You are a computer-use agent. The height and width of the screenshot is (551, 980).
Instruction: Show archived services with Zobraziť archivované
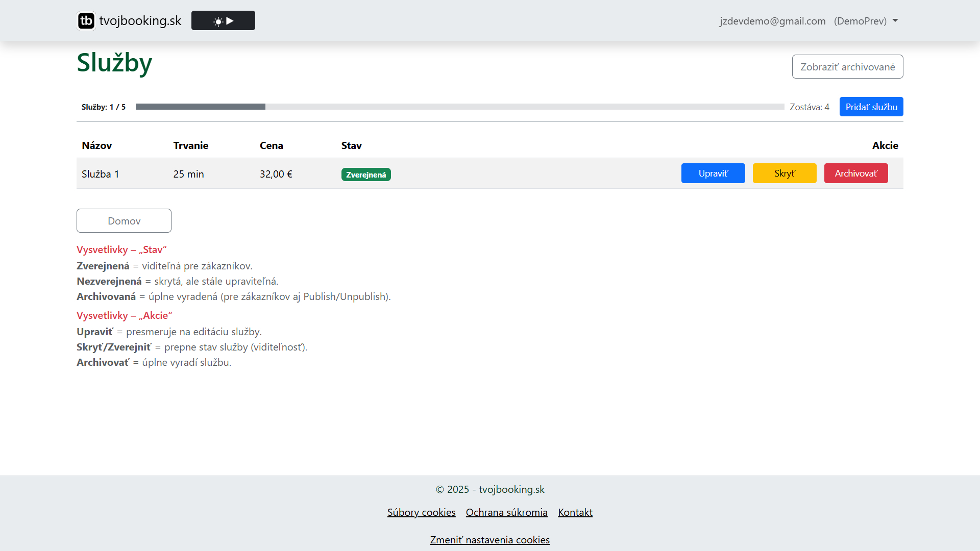point(847,67)
